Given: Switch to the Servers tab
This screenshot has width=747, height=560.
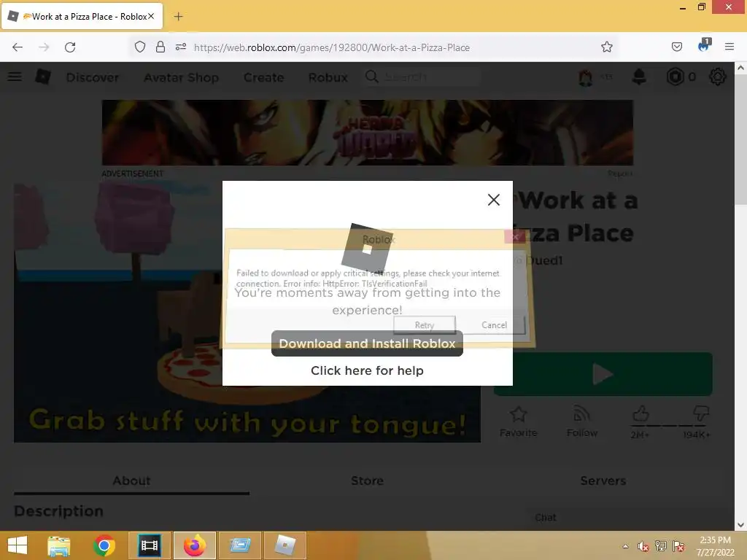Looking at the screenshot, I should (603, 481).
